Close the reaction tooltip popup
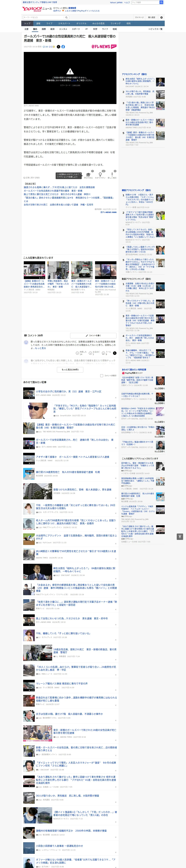 80,174
